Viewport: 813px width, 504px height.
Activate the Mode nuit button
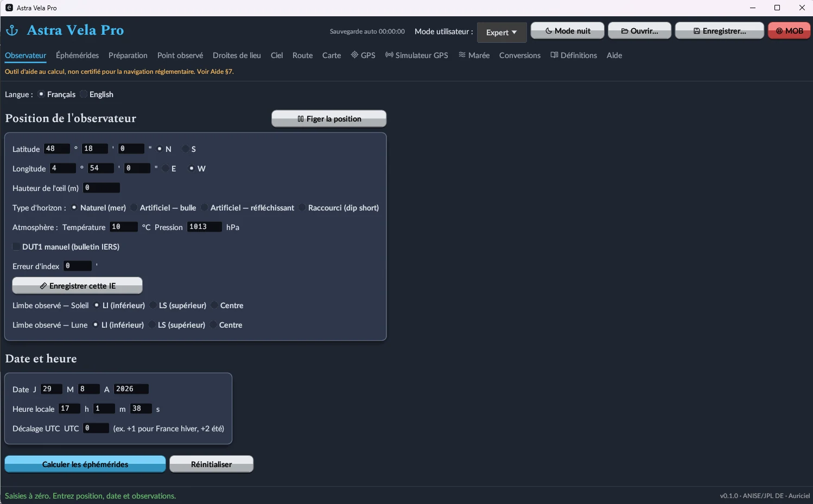567,31
